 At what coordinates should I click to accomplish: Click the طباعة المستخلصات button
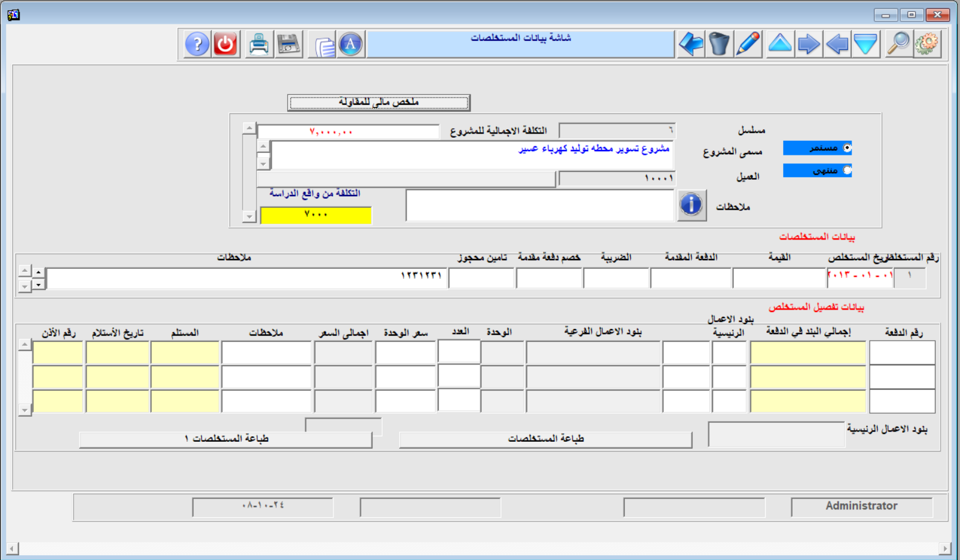click(x=546, y=439)
